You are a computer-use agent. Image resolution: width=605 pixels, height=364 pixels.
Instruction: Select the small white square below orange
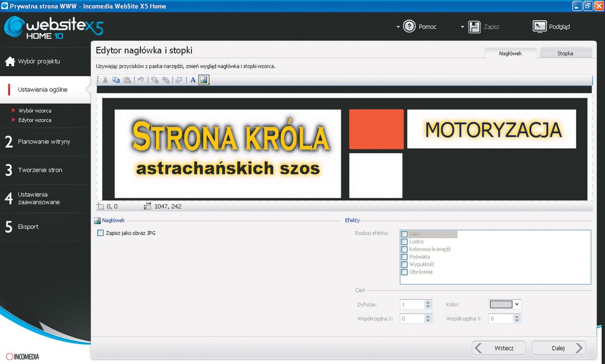[x=376, y=175]
